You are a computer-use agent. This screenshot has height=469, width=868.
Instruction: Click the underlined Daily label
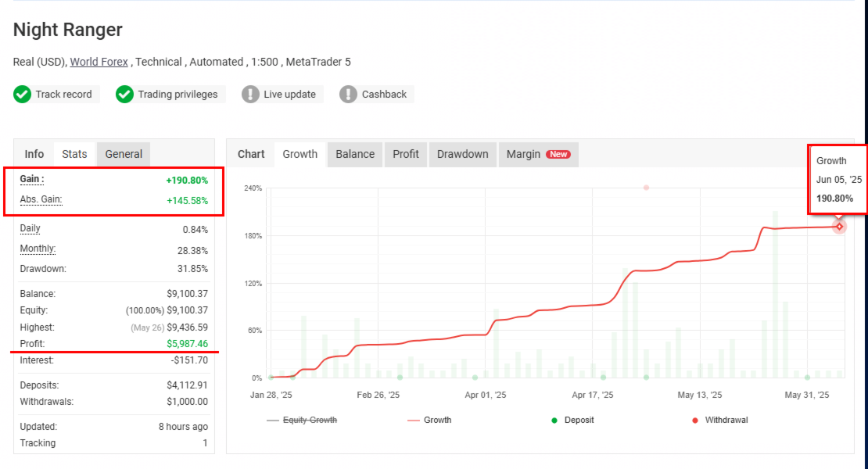(30, 228)
